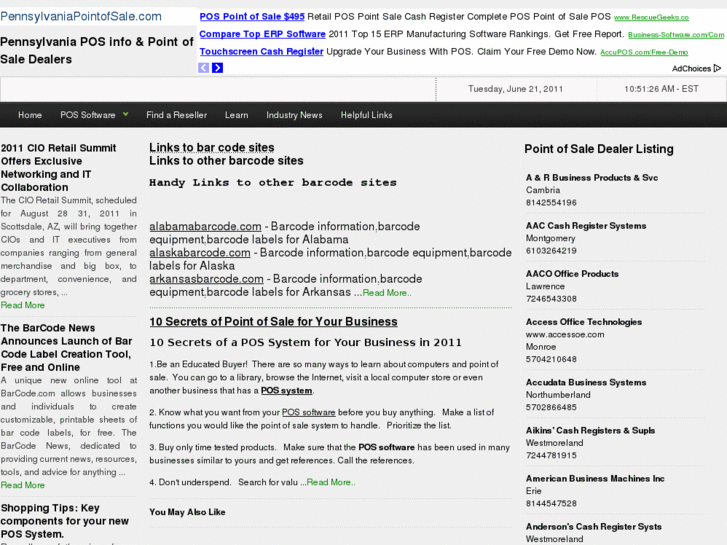
Task: Click the AdChoices label
Action: point(691,69)
